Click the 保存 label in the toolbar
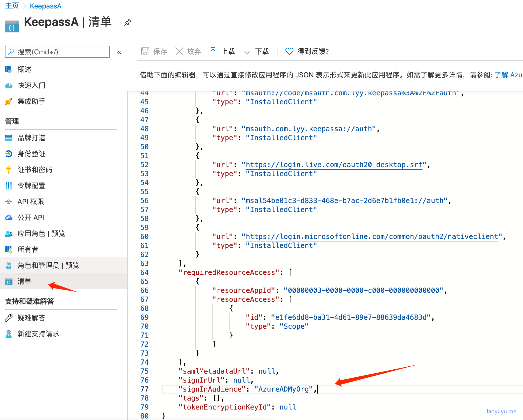The height and width of the screenshot is (420, 523). click(160, 51)
